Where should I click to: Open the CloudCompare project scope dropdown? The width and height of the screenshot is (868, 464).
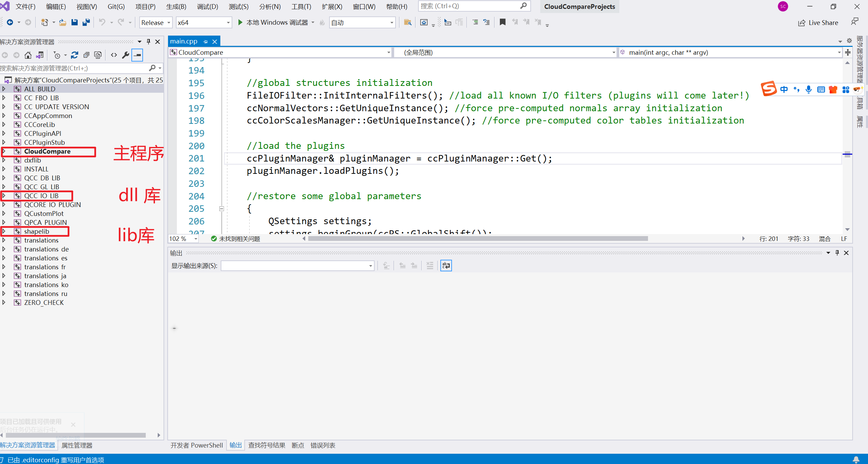(x=280, y=52)
